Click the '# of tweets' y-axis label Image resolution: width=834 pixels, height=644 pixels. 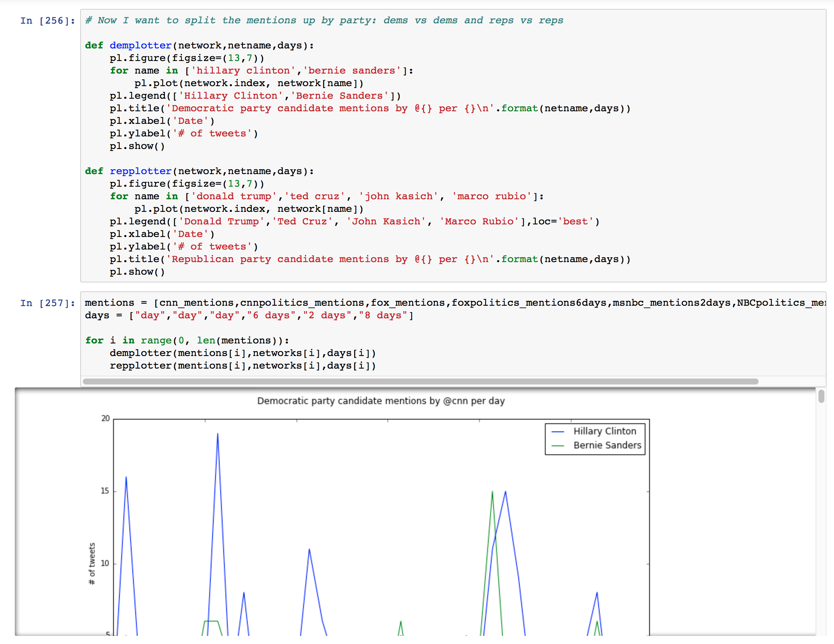tap(92, 564)
